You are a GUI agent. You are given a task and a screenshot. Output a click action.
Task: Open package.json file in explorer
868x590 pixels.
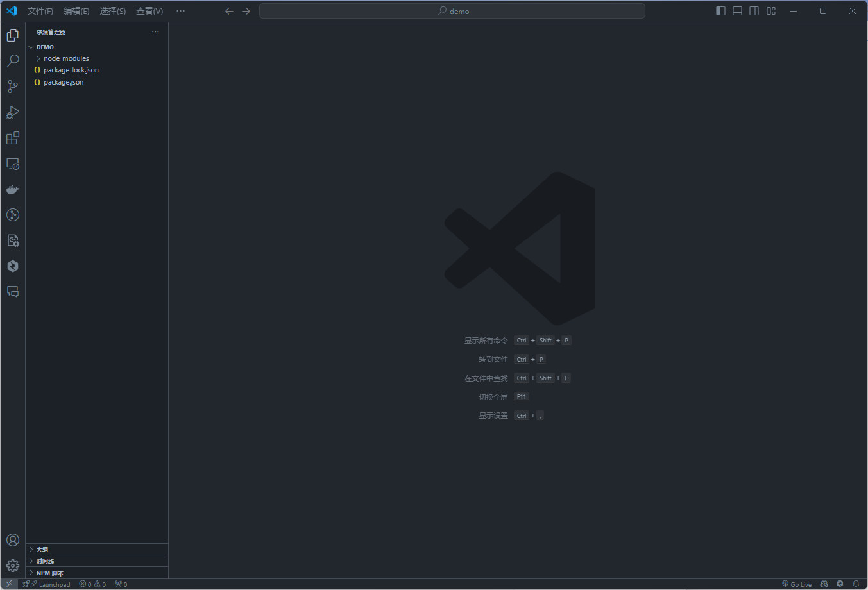click(x=64, y=82)
